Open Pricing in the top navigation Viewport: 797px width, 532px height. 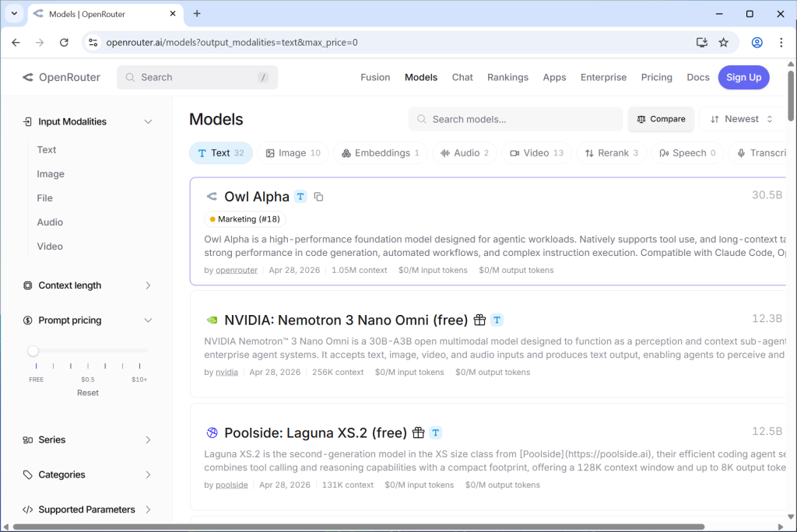[x=656, y=77]
